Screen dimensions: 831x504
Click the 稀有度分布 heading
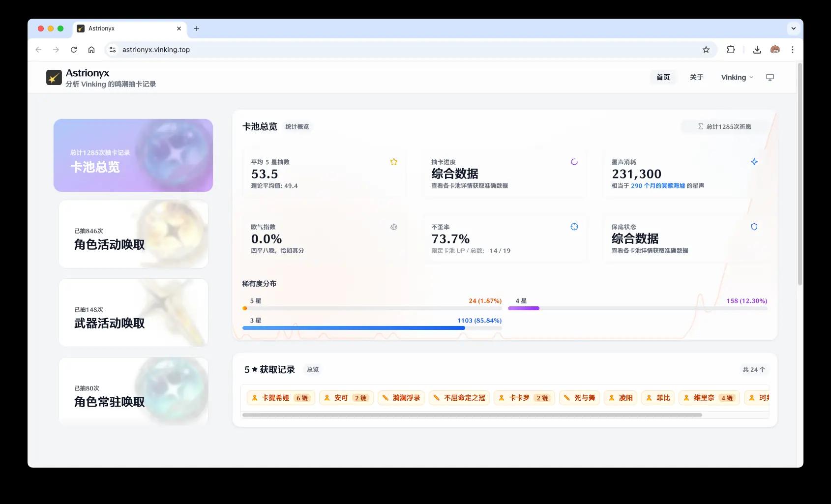[259, 284]
